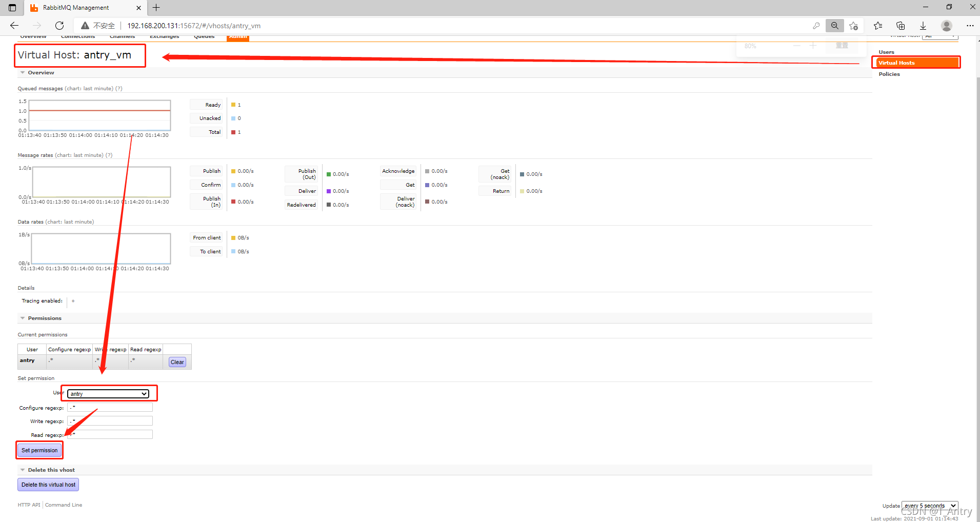The image size is (980, 522).
Task: Click the antry user in Current permissions
Action: (27, 360)
